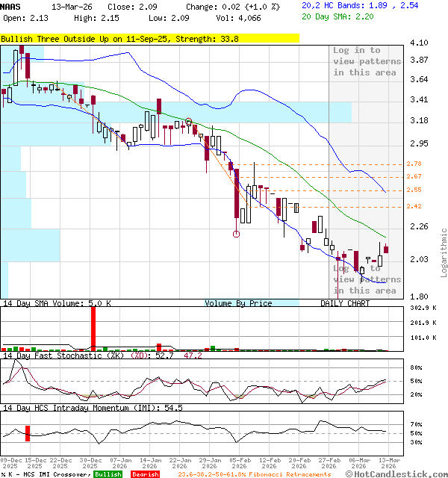Click the lower 'Log in to view patterns' notice
Viewport: 448px width, 478px height.
point(367,279)
